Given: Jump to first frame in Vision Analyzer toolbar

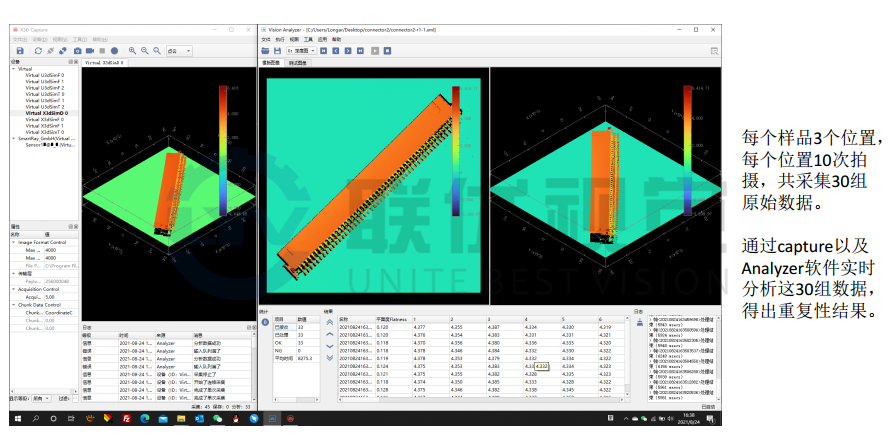Looking at the screenshot, I should click(x=324, y=50).
